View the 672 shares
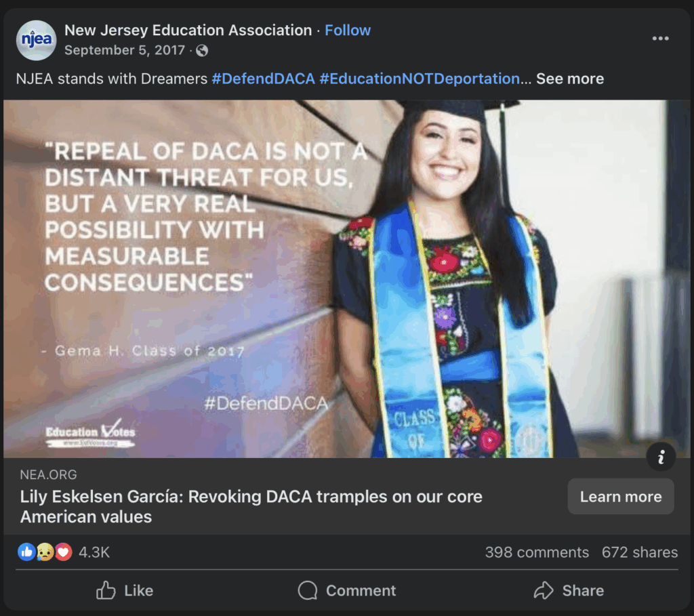Image resolution: width=694 pixels, height=616 pixels. point(639,552)
